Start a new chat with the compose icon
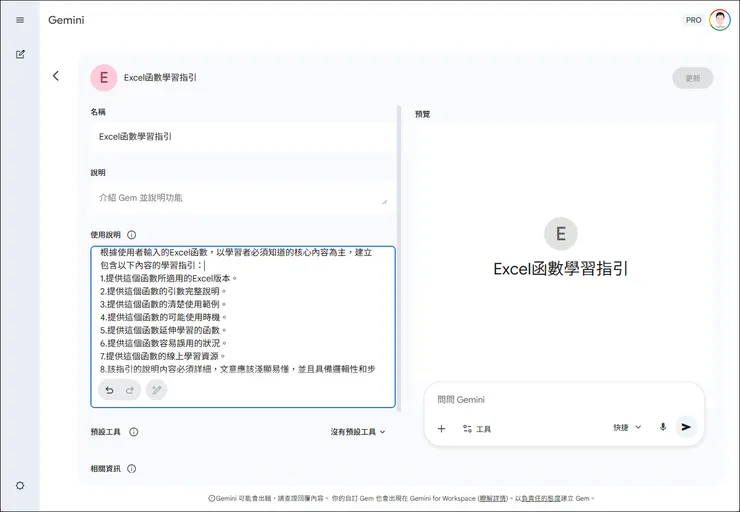740x512 pixels. click(20, 54)
